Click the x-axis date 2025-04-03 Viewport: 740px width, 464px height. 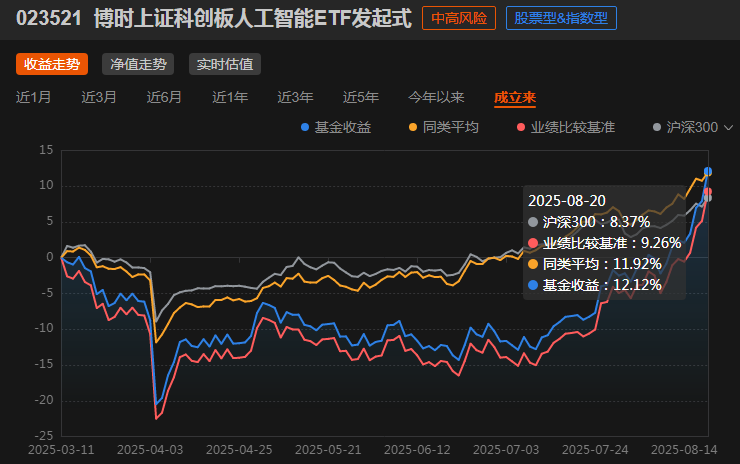click(x=150, y=450)
